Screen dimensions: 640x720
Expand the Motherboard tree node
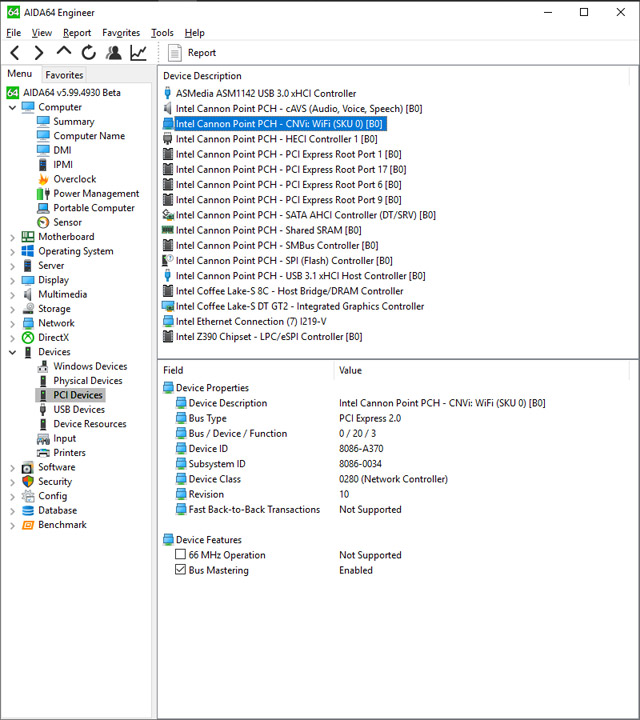(x=12, y=237)
